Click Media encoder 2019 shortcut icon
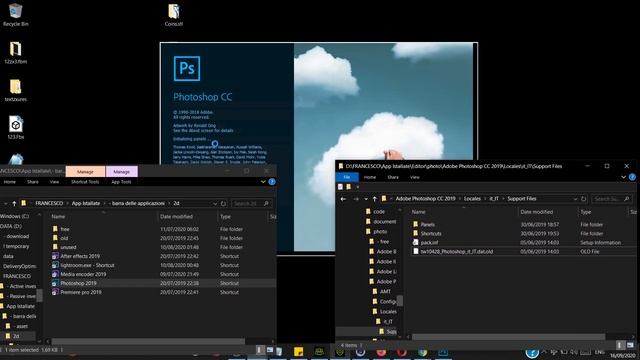The width and height of the screenshot is (640, 360). tap(55, 274)
